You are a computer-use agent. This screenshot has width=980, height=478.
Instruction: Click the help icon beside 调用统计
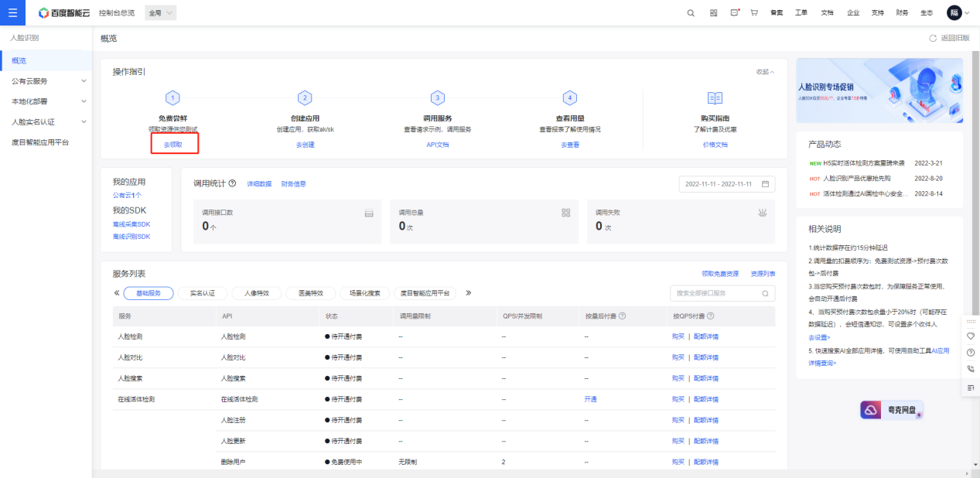coord(232,183)
